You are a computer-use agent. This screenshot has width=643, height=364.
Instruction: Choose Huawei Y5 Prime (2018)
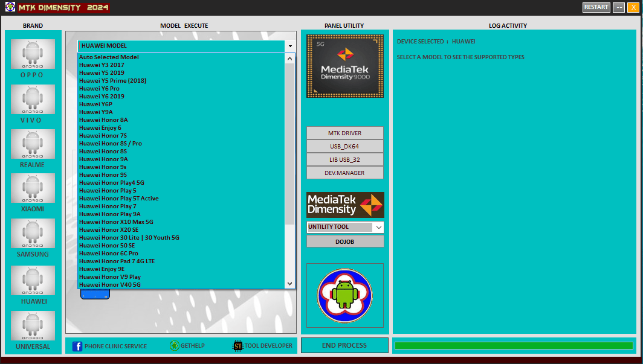coord(181,81)
